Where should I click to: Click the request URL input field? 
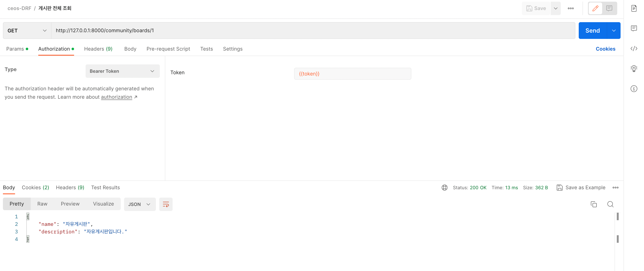pyautogui.click(x=313, y=31)
